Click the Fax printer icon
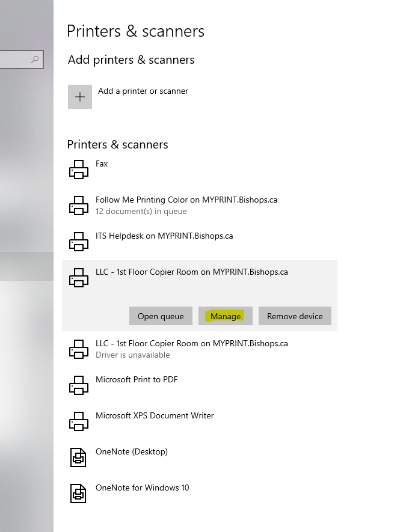The width and height of the screenshot is (415, 532). [x=79, y=170]
